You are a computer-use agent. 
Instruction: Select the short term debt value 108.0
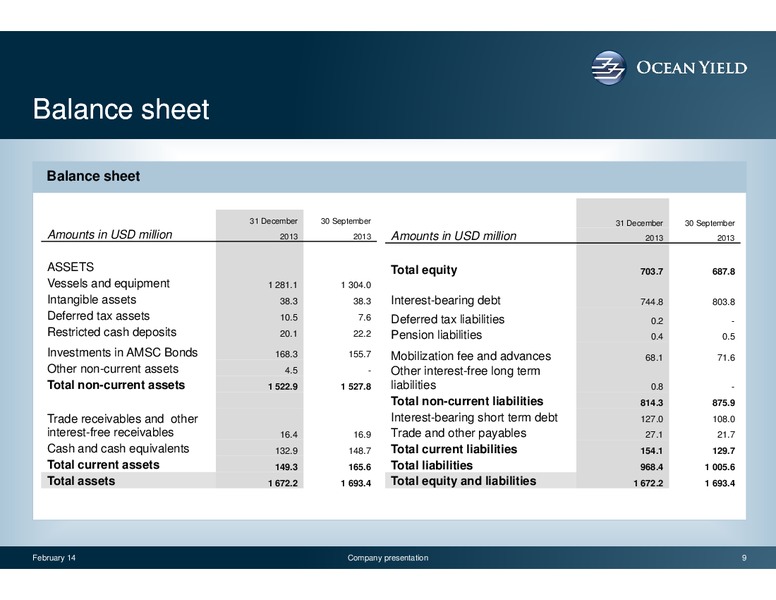(x=724, y=419)
